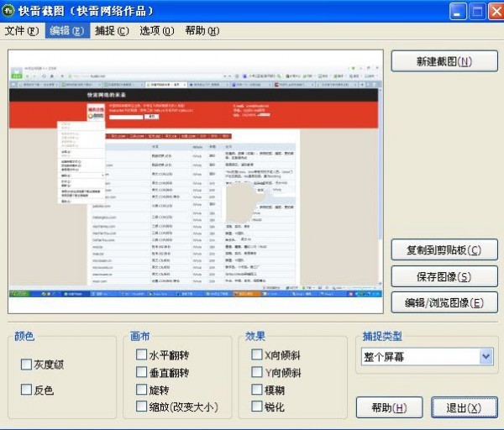Check the 模糊 effect box
Viewport: 504px width, 430px height.
click(256, 390)
